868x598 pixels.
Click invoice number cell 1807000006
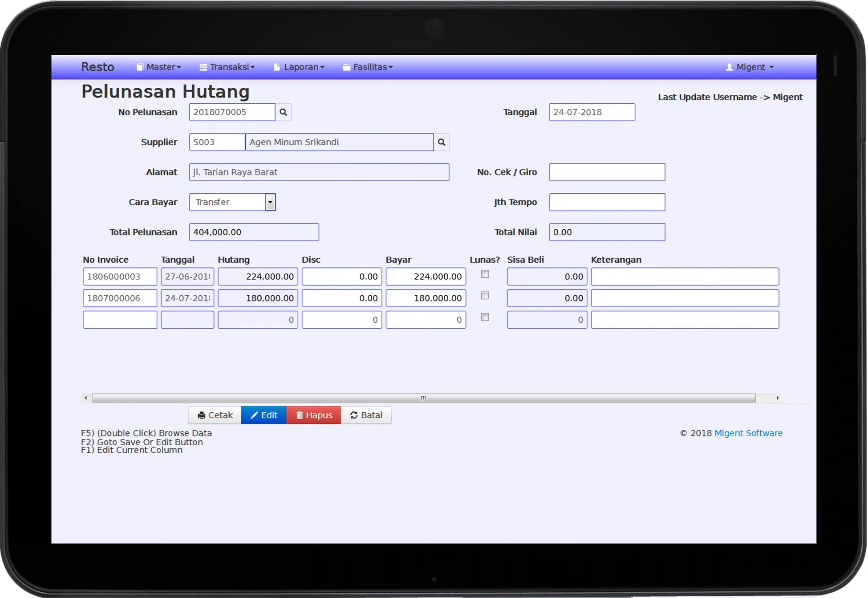tap(120, 298)
